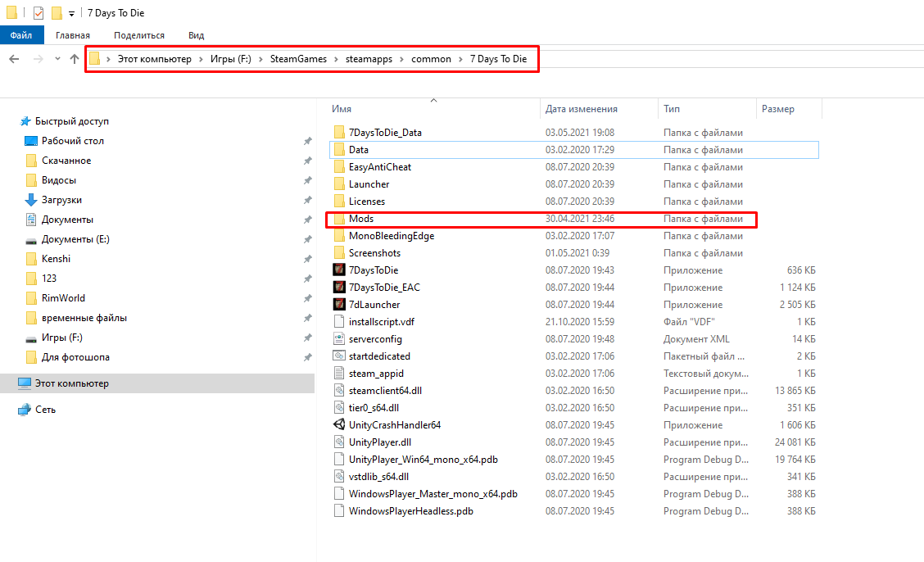Click the Mods folder icon
Viewport: 924px width, 562px height.
(340, 219)
